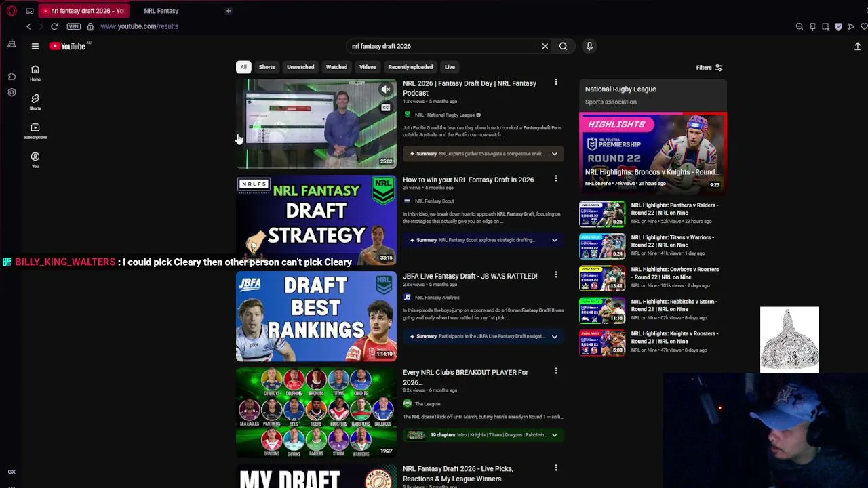Open the GX Corner gamepad icon
868x488 pixels.
click(x=29, y=11)
